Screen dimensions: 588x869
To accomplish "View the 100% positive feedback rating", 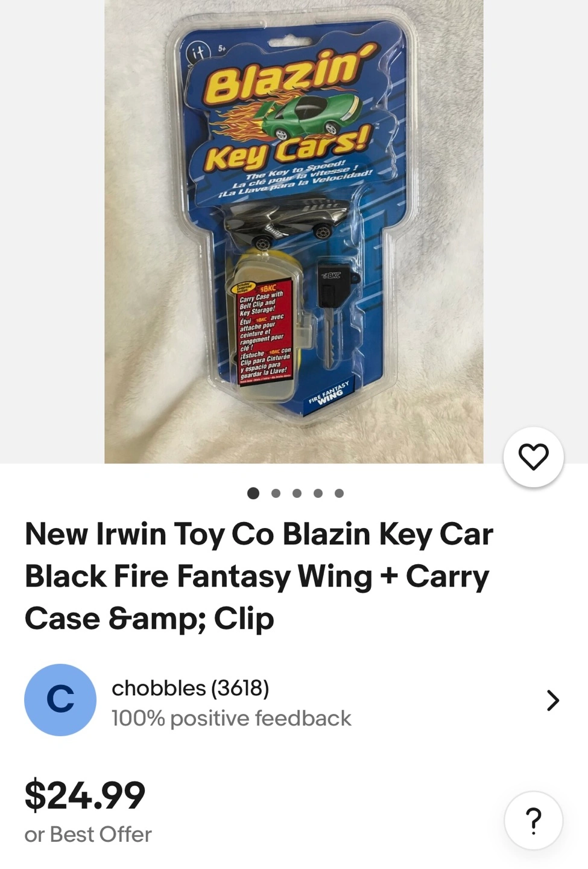I will [x=231, y=718].
